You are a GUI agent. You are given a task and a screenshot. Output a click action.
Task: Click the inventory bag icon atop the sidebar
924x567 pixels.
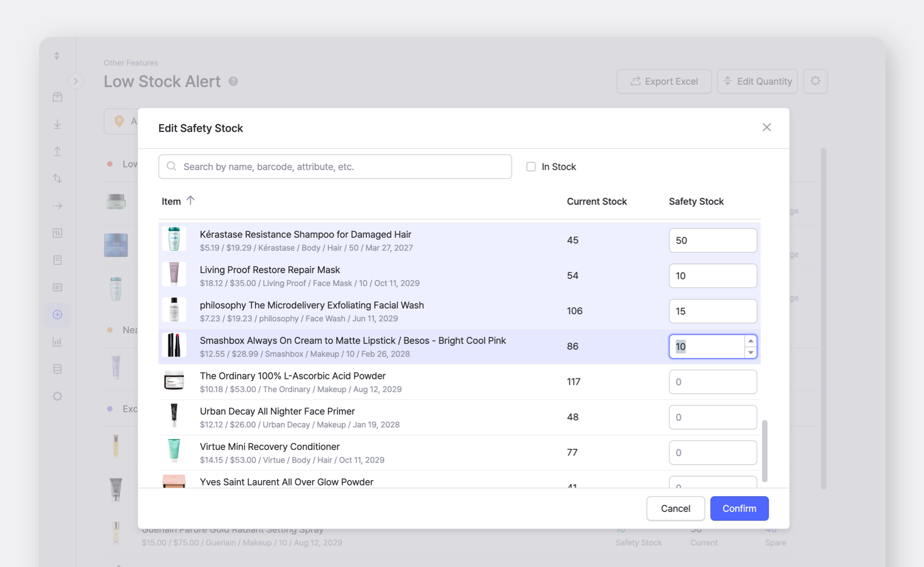pos(57,96)
